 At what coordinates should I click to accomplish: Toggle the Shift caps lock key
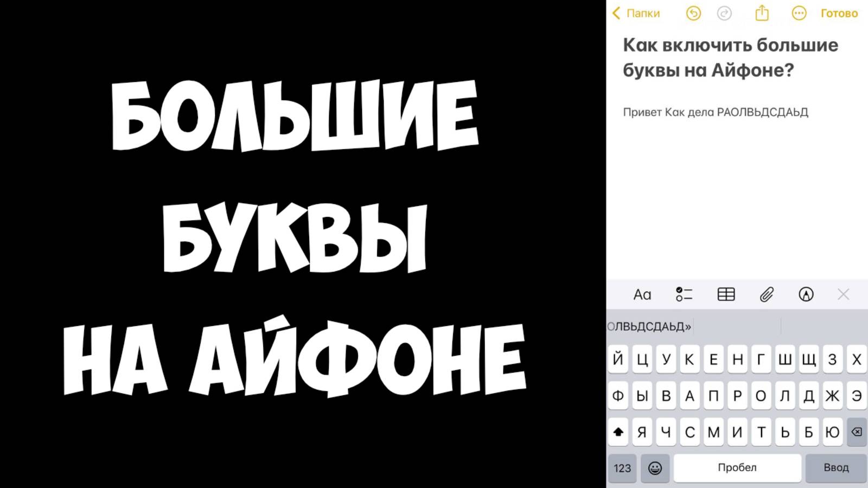tap(618, 432)
